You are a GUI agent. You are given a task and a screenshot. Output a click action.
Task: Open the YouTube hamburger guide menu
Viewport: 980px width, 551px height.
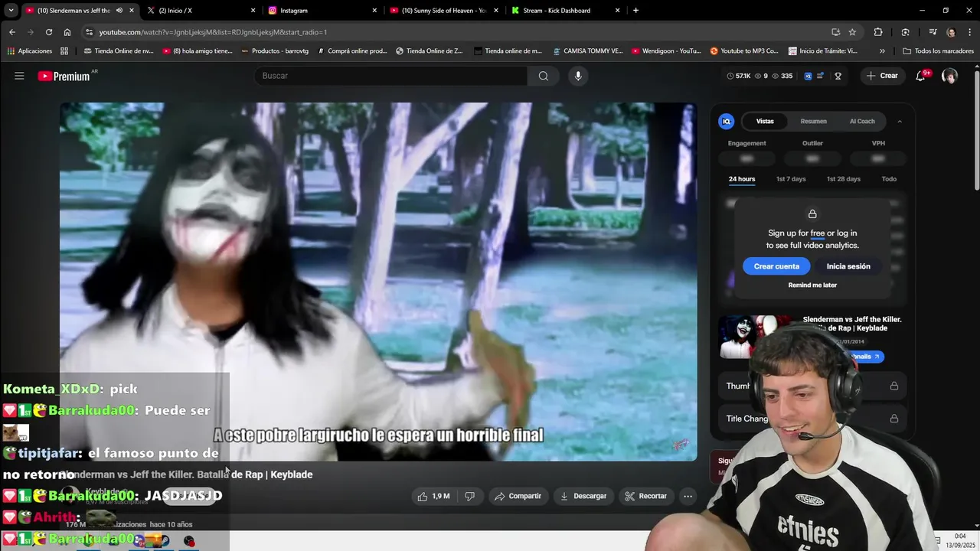[19, 76]
